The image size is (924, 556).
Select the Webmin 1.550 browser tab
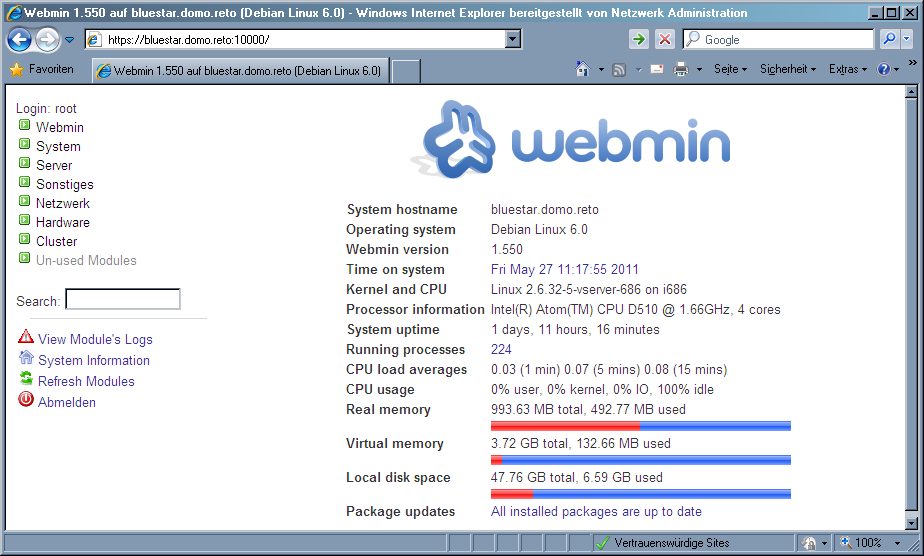240,71
